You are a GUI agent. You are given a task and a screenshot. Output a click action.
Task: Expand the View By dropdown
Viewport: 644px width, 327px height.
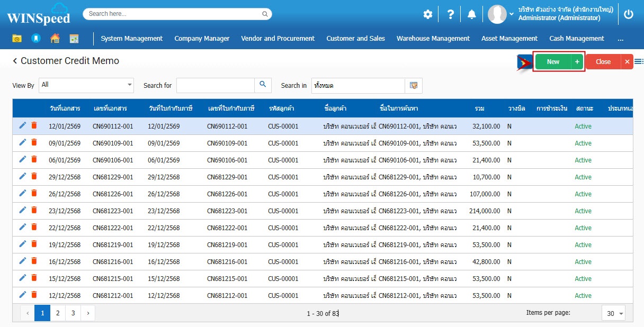pos(130,85)
